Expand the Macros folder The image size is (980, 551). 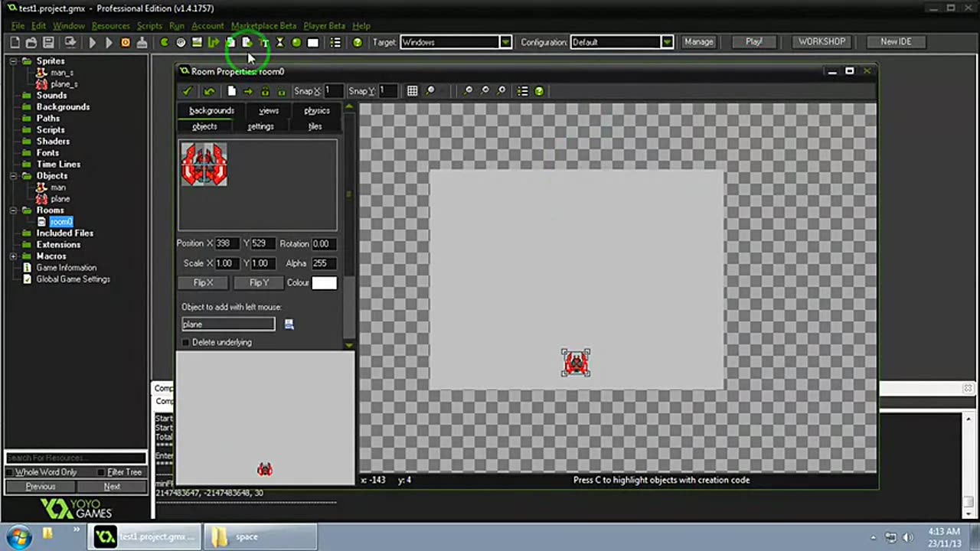point(15,256)
